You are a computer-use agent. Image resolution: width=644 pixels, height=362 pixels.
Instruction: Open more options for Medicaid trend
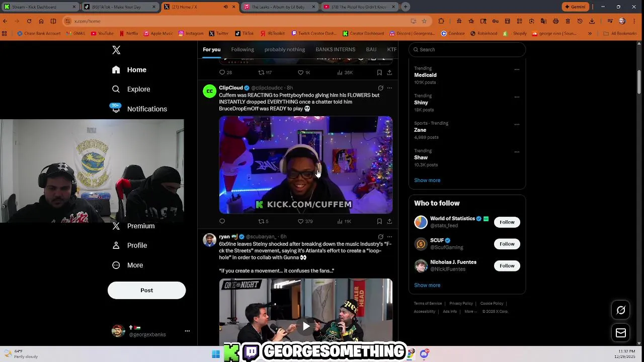(x=517, y=69)
